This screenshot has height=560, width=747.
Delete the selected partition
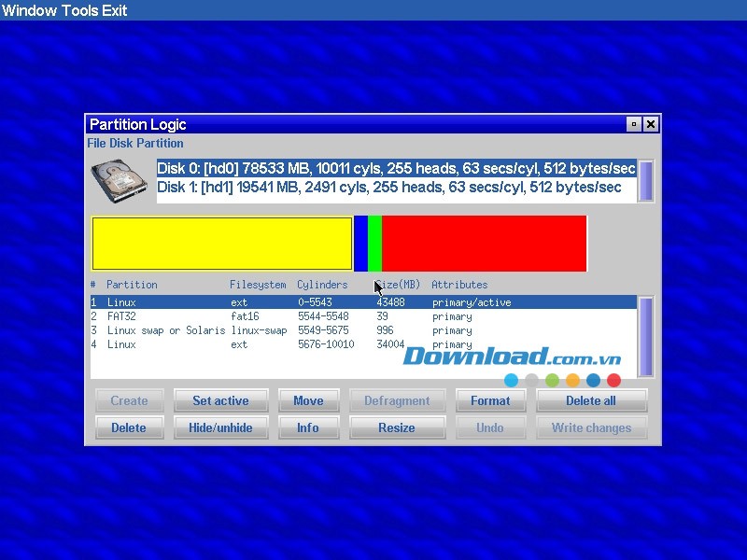129,427
